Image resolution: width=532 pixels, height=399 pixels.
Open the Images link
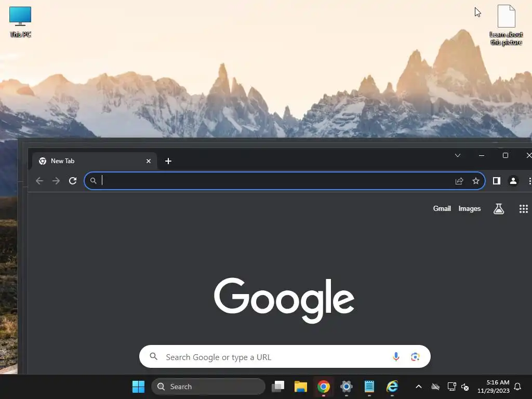(469, 209)
